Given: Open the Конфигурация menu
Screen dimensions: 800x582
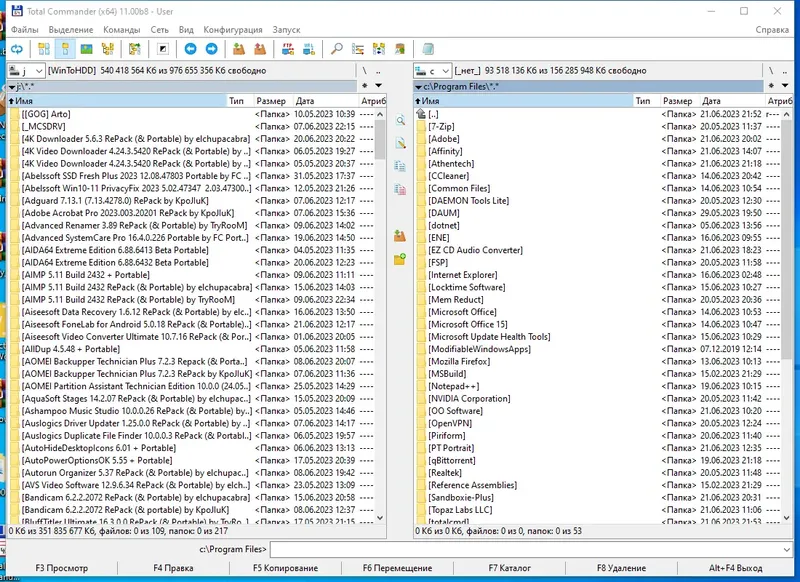Looking at the screenshot, I should tap(233, 30).
